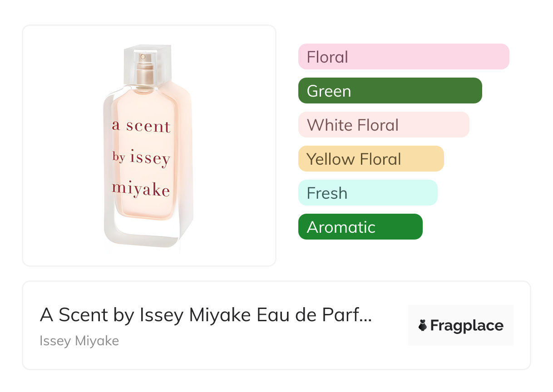Choose the White Floral accord bar

tap(383, 125)
